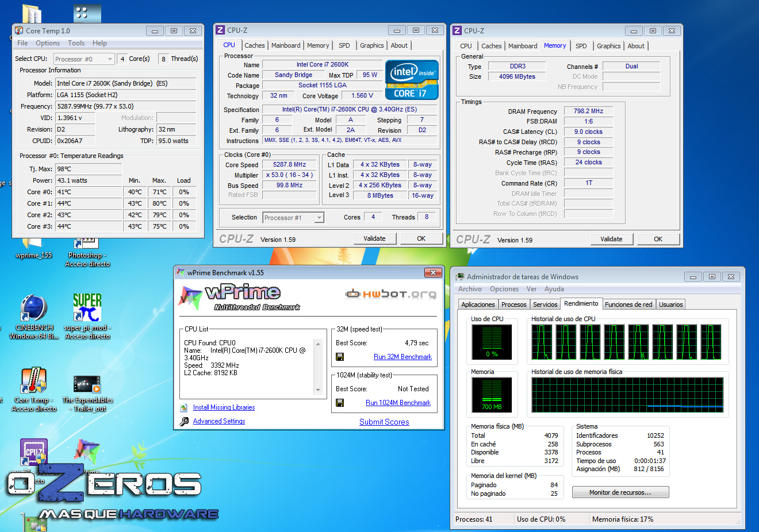Viewport: 759px width, 532px height.
Task: Open Submit Scores link
Action: [384, 422]
